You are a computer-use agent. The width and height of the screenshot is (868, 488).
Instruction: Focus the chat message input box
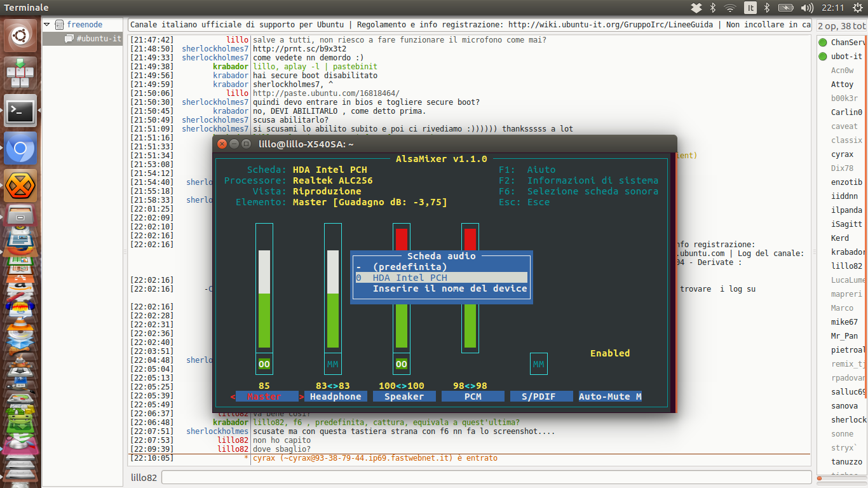(x=487, y=477)
